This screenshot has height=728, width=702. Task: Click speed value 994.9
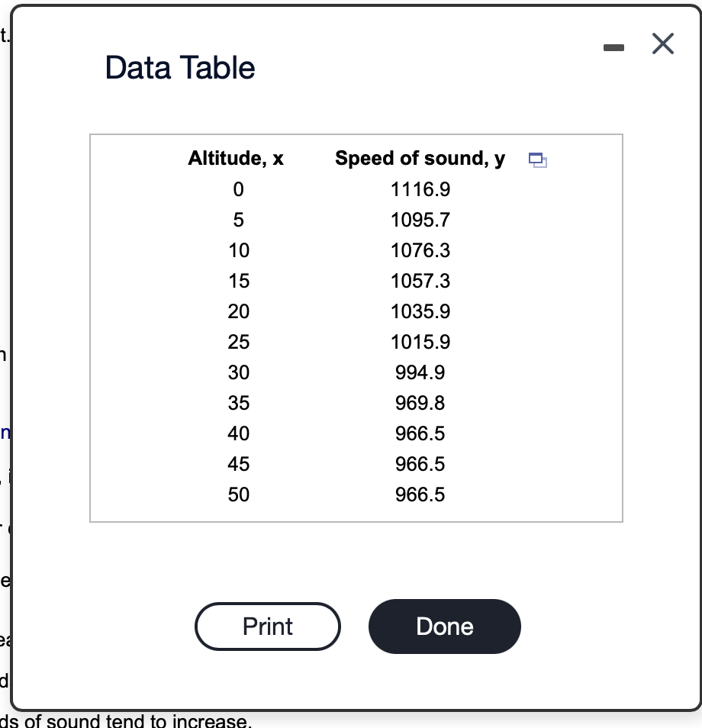[x=420, y=372]
